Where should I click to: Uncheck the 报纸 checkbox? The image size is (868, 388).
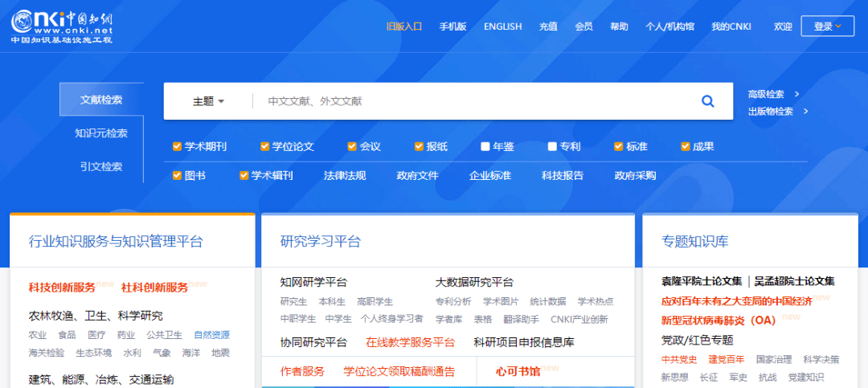tap(419, 147)
